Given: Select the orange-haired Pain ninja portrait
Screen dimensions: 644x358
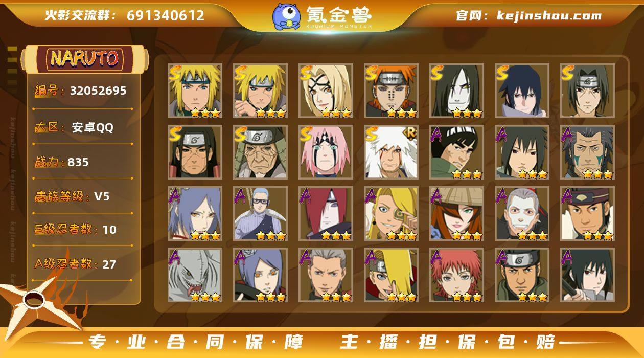Looking at the screenshot, I should click(x=391, y=91).
